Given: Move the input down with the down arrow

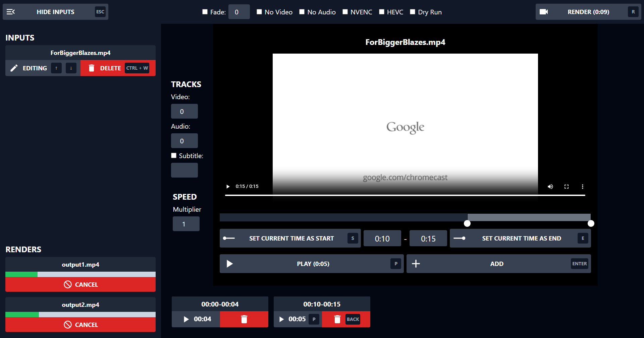Looking at the screenshot, I should click(71, 68).
